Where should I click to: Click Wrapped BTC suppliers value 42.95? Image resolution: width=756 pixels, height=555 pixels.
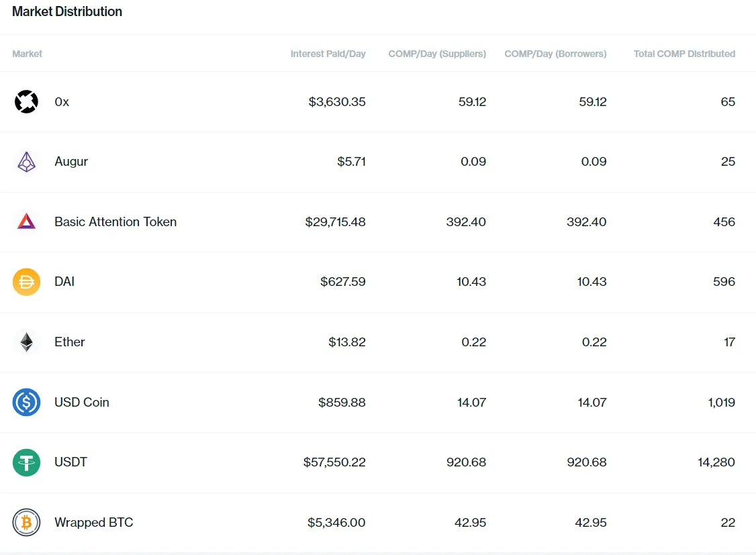point(471,522)
